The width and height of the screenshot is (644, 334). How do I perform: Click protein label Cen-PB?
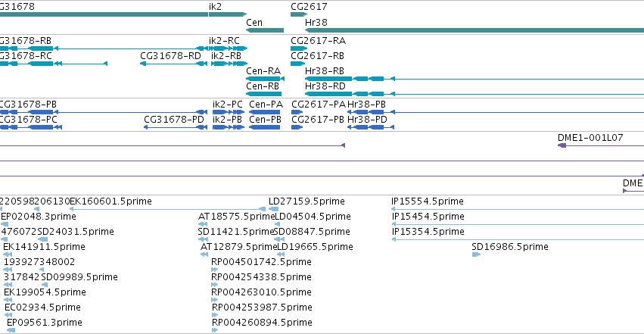[x=266, y=120]
